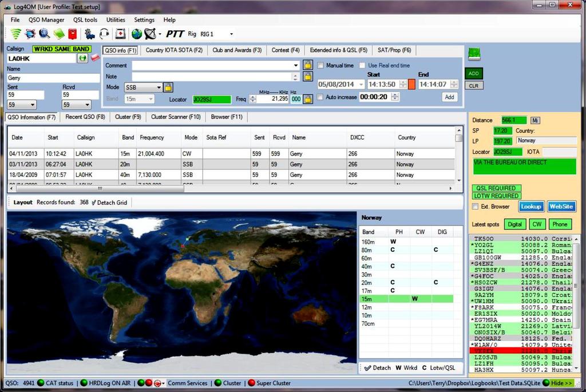Filter latest spots by Digital
The image size is (586, 392).
(x=514, y=224)
